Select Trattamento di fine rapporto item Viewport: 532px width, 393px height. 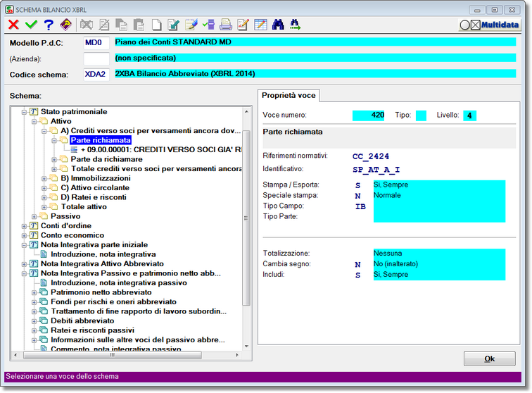(139, 311)
